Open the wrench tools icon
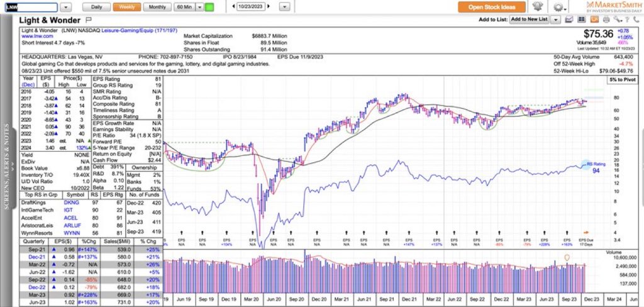This screenshot has height=307, width=644. (616, 19)
